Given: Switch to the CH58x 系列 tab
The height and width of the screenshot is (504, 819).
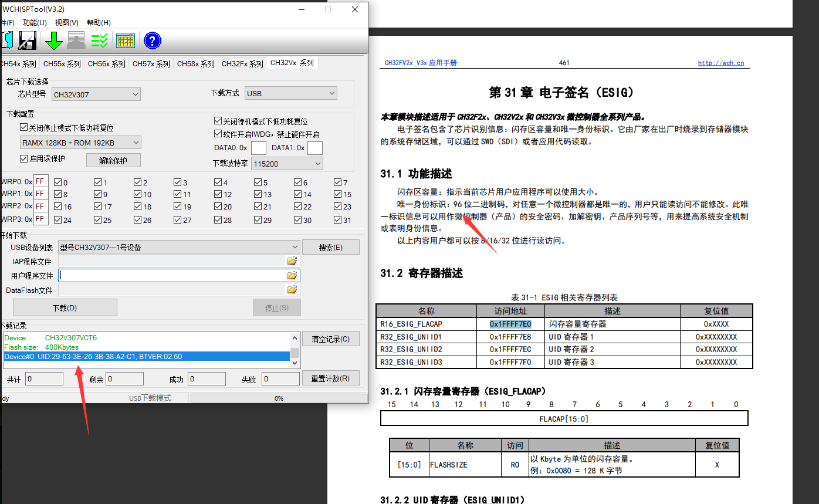Looking at the screenshot, I should [x=196, y=64].
